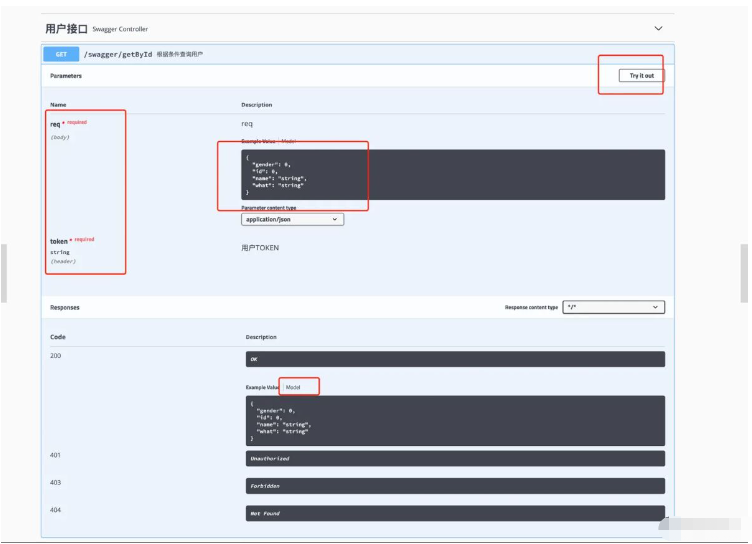Screen dimensions: 752x544
Task: Select Example Value tab in 200 response
Action: 262,387
